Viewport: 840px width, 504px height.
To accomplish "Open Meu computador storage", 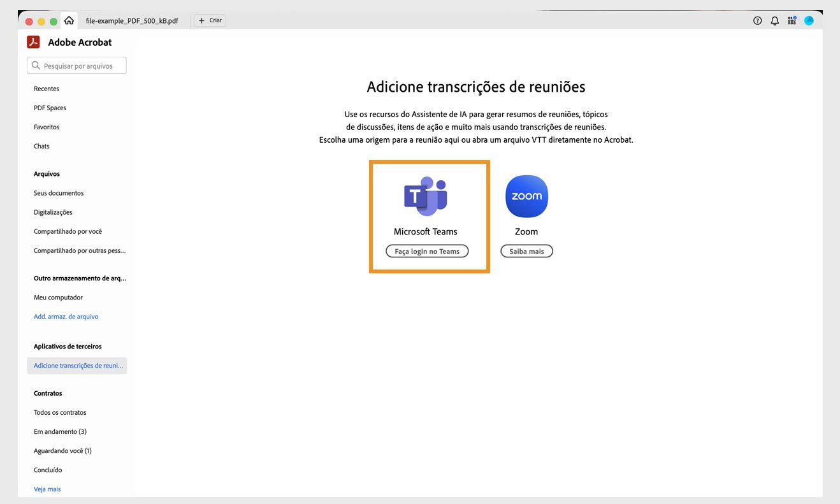I will pos(58,298).
